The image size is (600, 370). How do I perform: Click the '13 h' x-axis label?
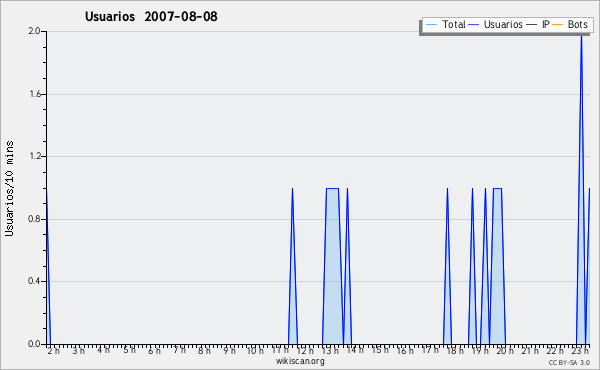pyautogui.click(x=330, y=351)
